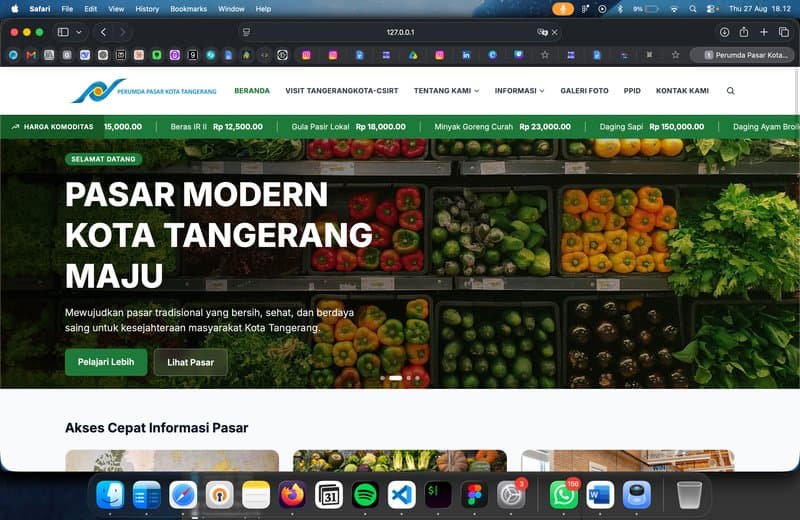Open VISIT TANGERANGKOTA-CSIRT link

click(x=341, y=91)
